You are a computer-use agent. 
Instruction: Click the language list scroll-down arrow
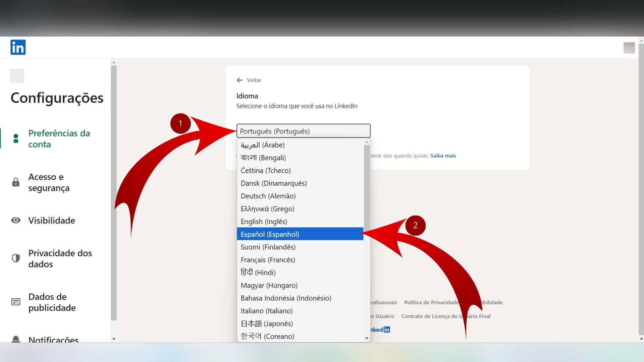click(367, 338)
